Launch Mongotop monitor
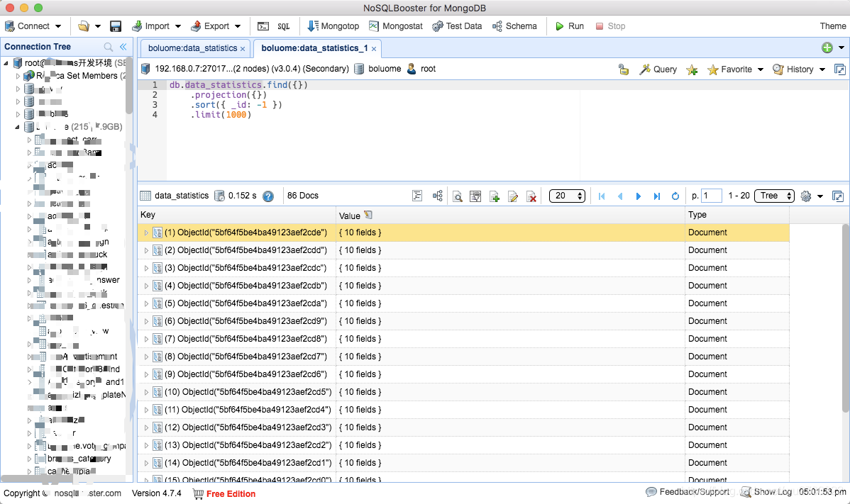Viewport: 850px width, 504px height. point(333,26)
